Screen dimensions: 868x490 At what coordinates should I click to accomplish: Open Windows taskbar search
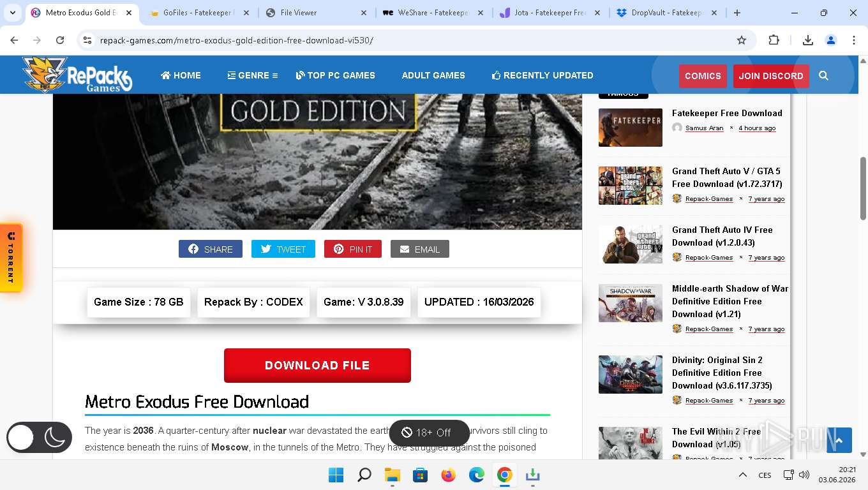(364, 475)
